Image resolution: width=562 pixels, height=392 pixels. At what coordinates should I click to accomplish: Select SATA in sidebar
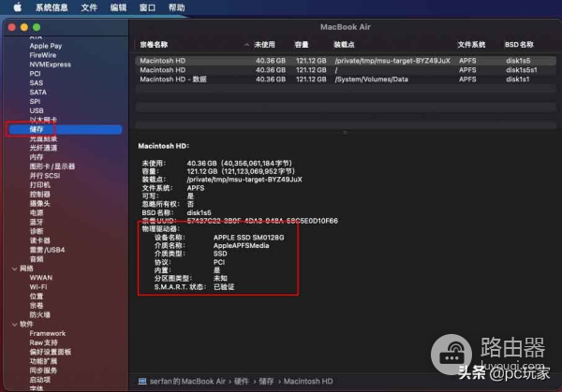[38, 93]
